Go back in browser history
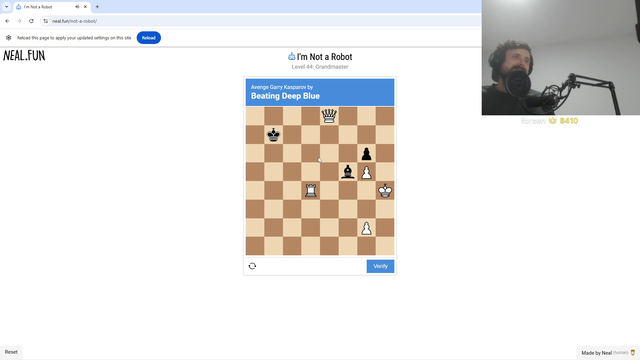 [x=7, y=21]
